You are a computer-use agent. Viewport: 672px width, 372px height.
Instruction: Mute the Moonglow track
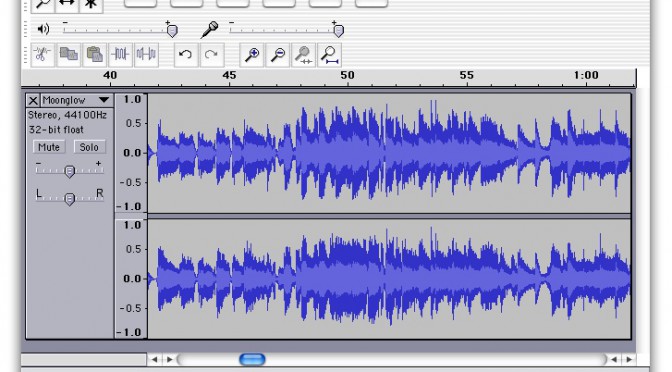(x=49, y=147)
